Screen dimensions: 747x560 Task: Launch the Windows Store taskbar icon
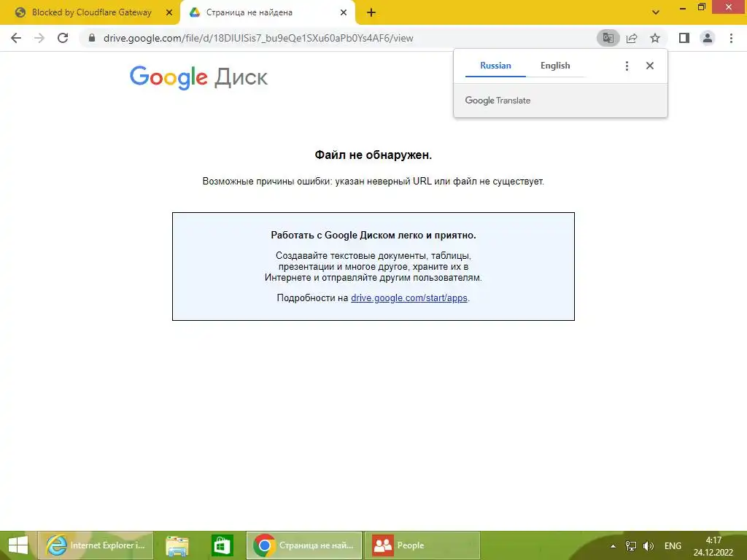point(222,545)
